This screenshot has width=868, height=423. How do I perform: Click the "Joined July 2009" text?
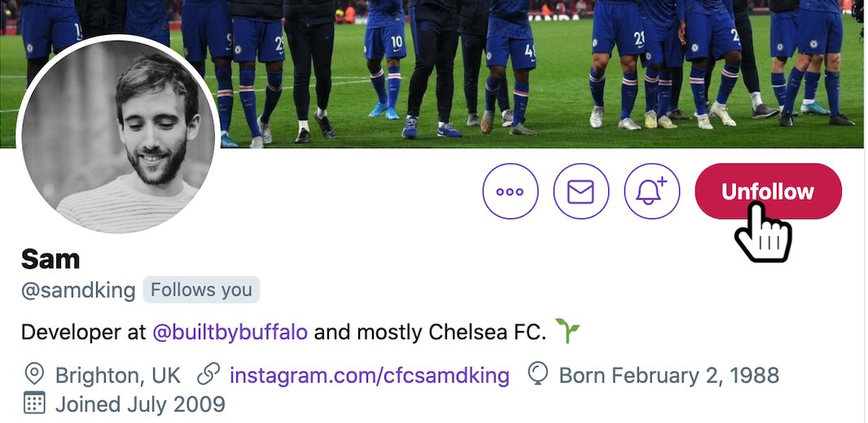[140, 403]
